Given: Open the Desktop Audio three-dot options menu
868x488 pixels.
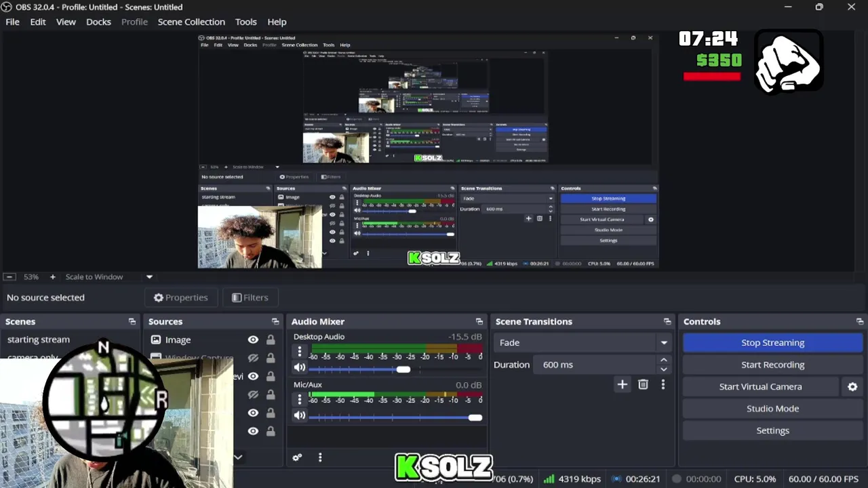Looking at the screenshot, I should point(299,351).
